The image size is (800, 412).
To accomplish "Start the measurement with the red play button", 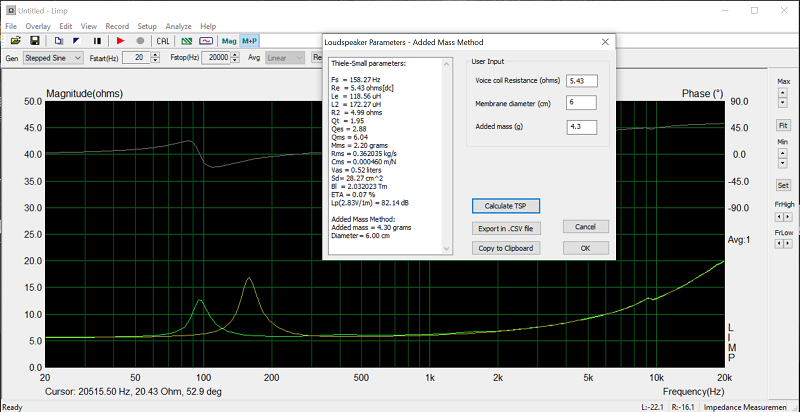I will coord(121,41).
